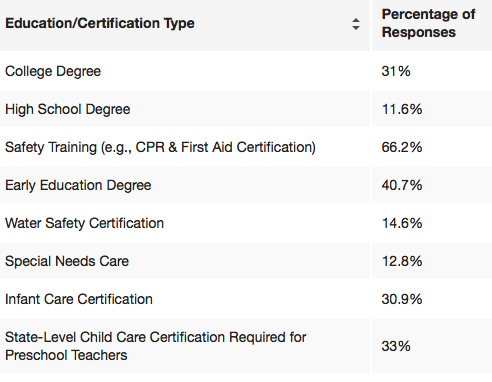Select the Water Safety Certification row
This screenshot has width=492, height=382.
pyautogui.click(x=246, y=223)
